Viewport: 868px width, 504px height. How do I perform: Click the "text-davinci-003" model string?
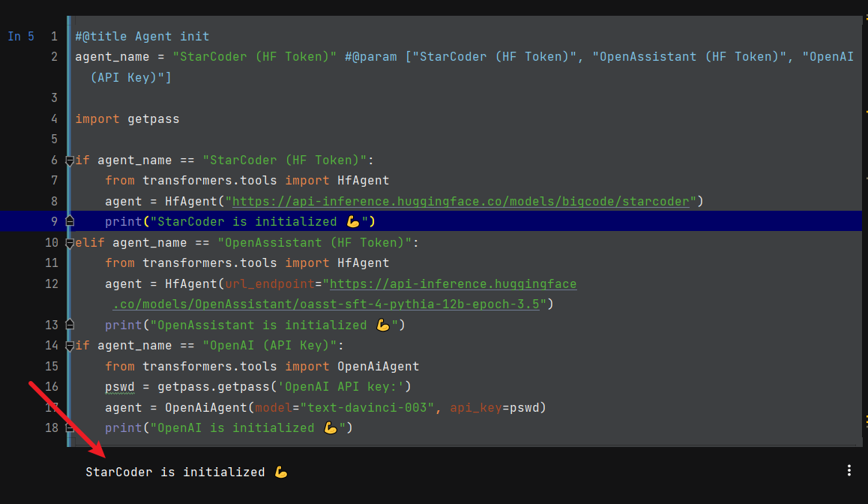point(367,408)
